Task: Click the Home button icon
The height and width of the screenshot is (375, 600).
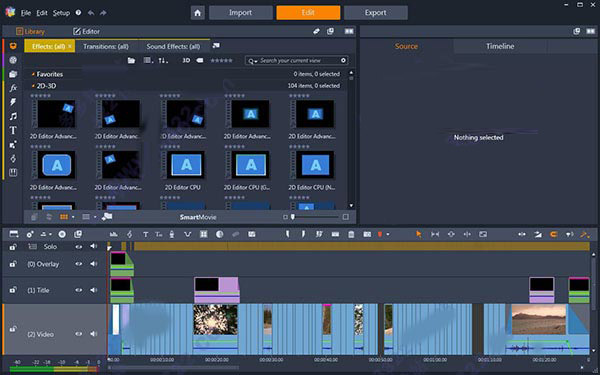Action: click(197, 13)
